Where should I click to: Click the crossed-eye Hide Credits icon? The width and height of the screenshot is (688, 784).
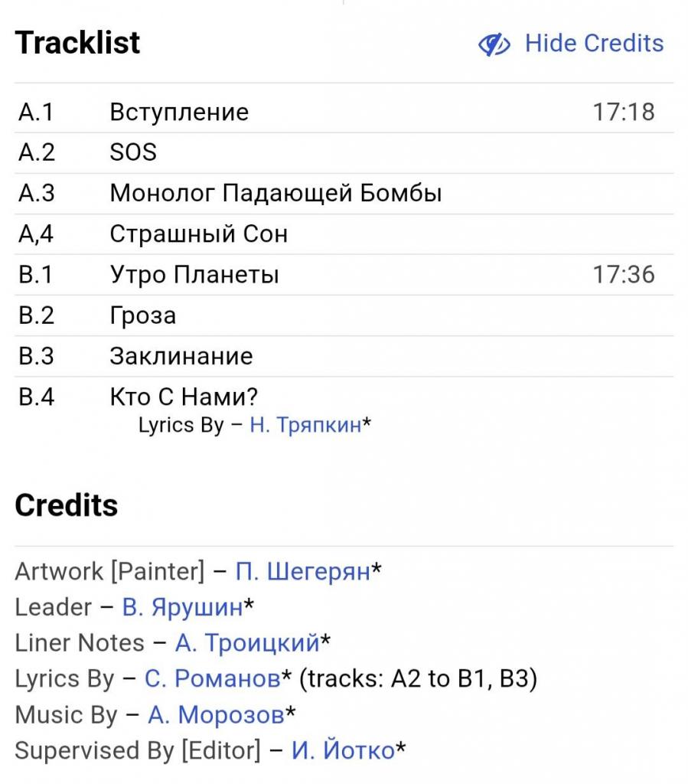[x=494, y=44]
